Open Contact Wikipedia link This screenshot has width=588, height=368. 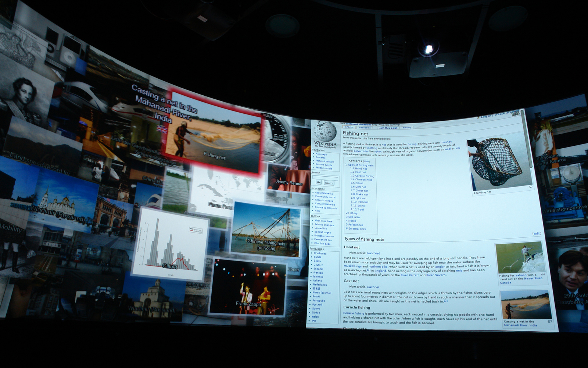[x=325, y=204]
